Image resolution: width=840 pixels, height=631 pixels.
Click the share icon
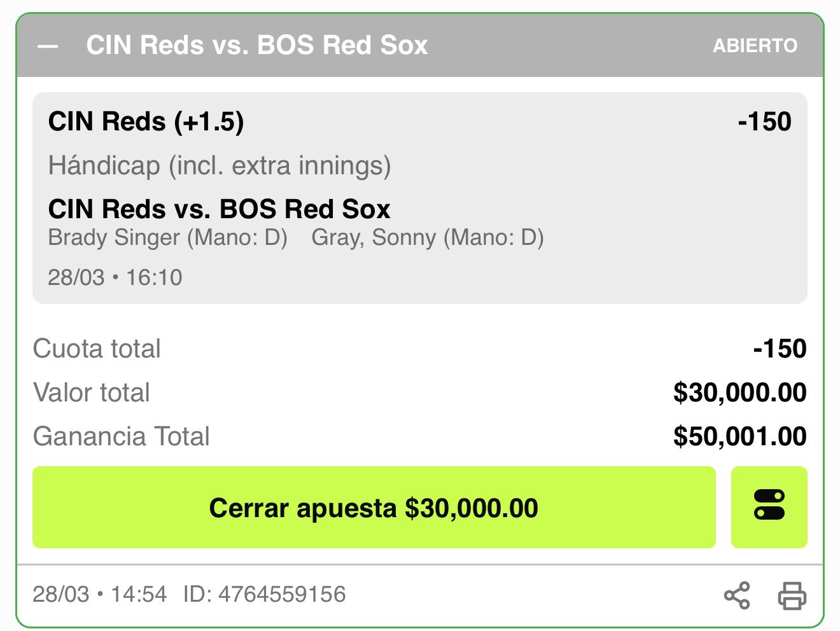click(x=737, y=596)
